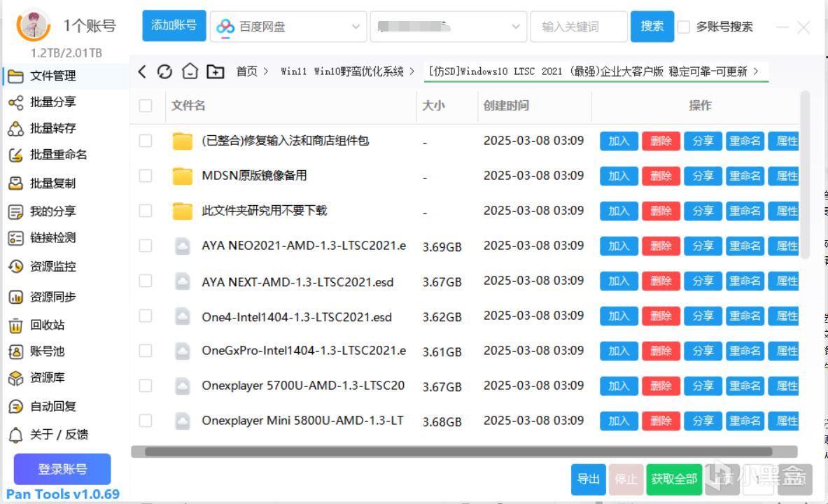The width and height of the screenshot is (828, 504).
Task: Click file icon of OneGxPro-Intel1404-1.3-LTSC2021
Action: (x=183, y=351)
